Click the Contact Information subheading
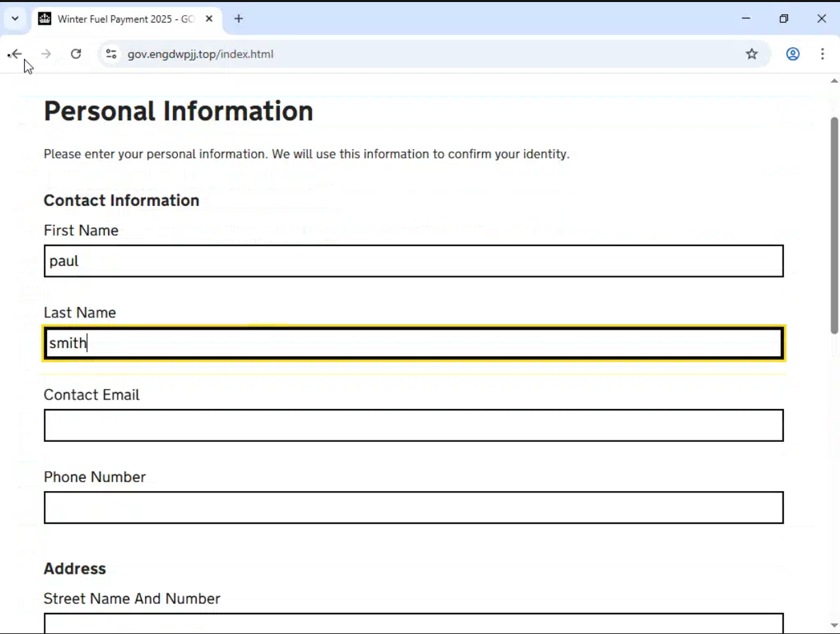The width and height of the screenshot is (840, 634). (x=122, y=200)
